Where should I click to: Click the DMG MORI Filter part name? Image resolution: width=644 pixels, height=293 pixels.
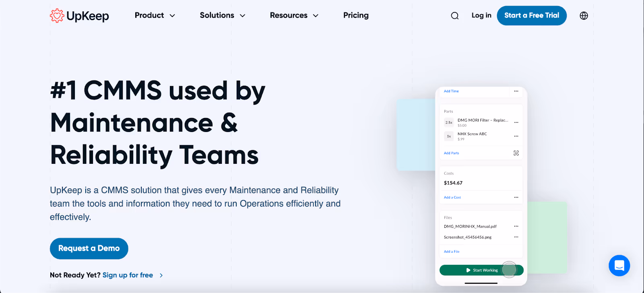(483, 120)
